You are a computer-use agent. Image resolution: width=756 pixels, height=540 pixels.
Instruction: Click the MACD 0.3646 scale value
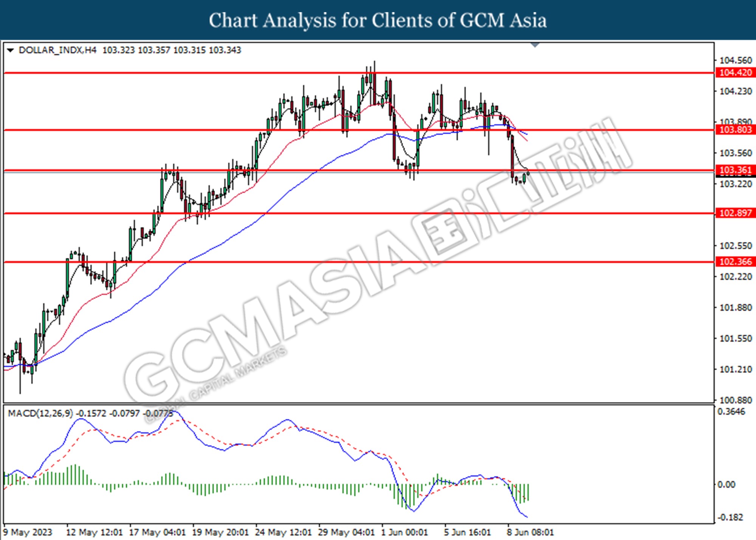click(731, 411)
